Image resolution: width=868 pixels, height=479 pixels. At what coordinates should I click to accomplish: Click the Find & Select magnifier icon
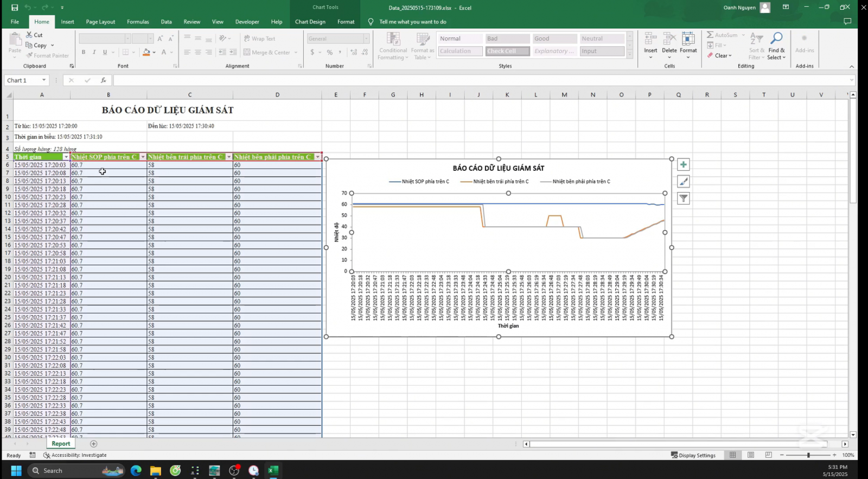pyautogui.click(x=776, y=39)
